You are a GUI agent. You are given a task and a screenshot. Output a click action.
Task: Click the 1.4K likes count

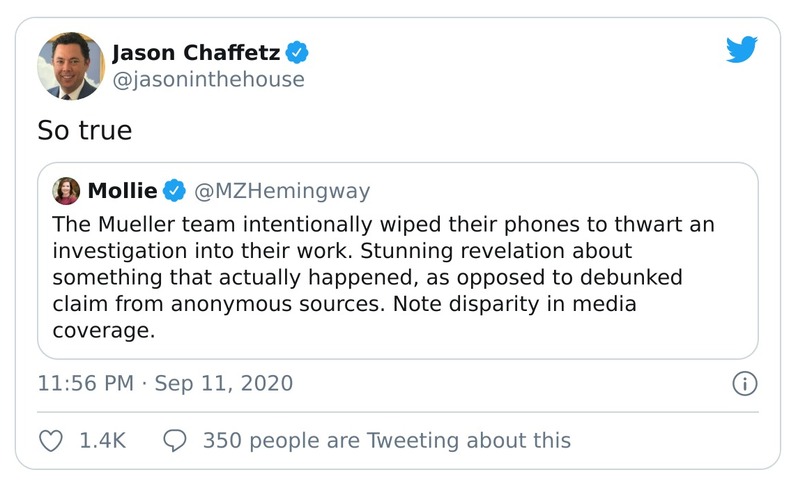(x=102, y=440)
